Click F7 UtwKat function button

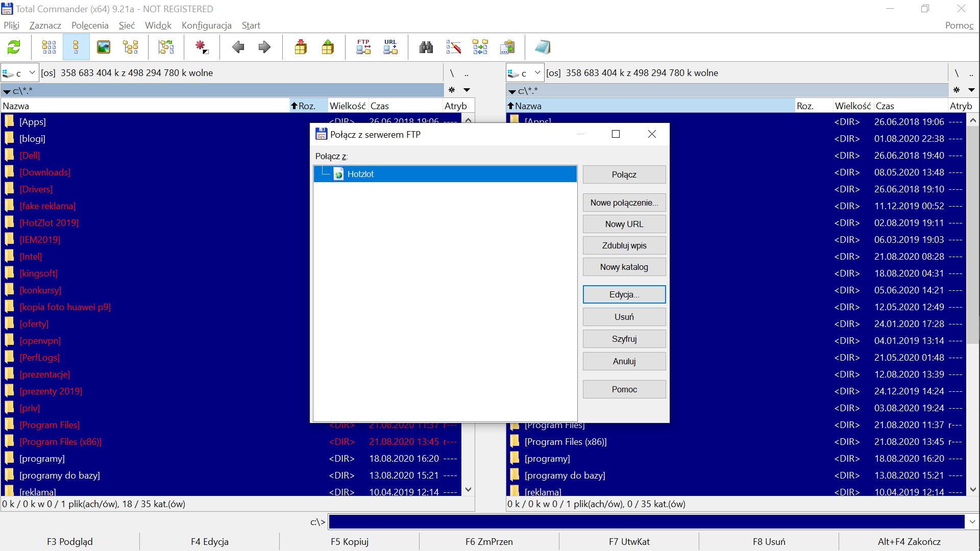pos(629,542)
